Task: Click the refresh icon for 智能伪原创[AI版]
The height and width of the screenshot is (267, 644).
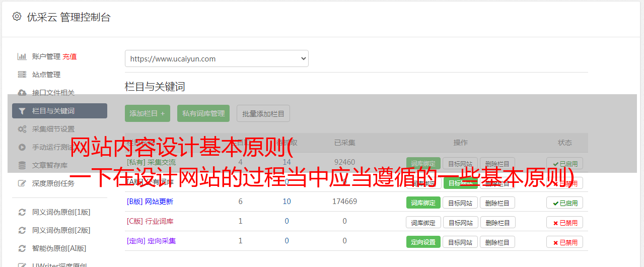Action: tap(22, 248)
